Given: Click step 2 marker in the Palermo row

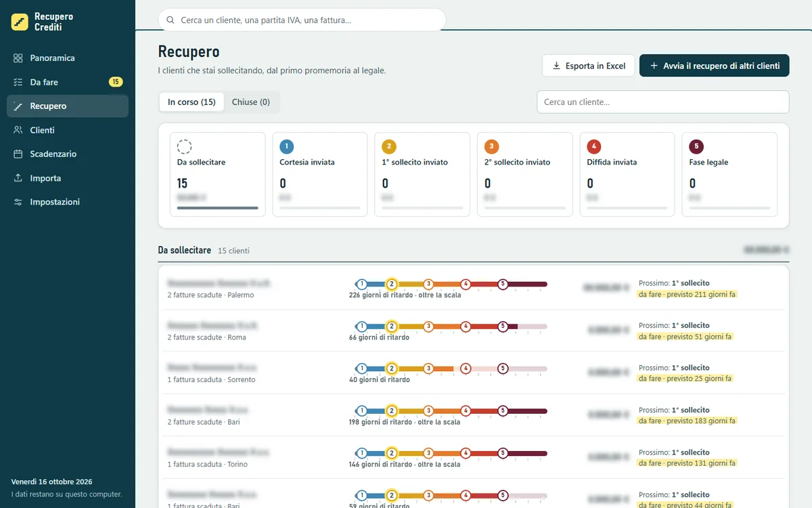Looking at the screenshot, I should coord(391,284).
